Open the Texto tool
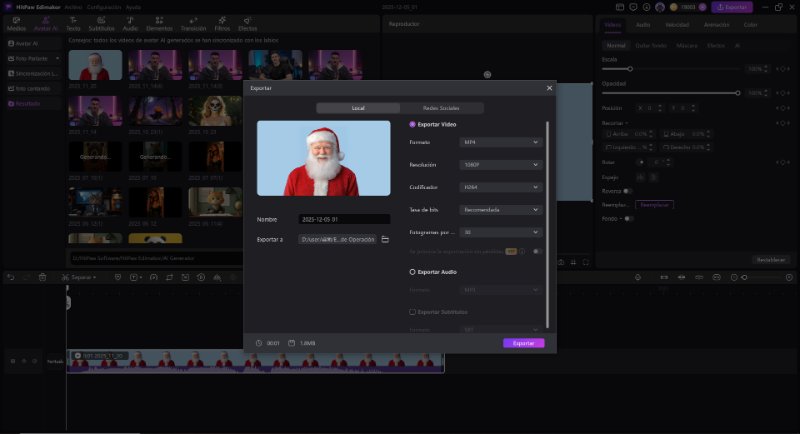800x434 pixels. [x=73, y=23]
